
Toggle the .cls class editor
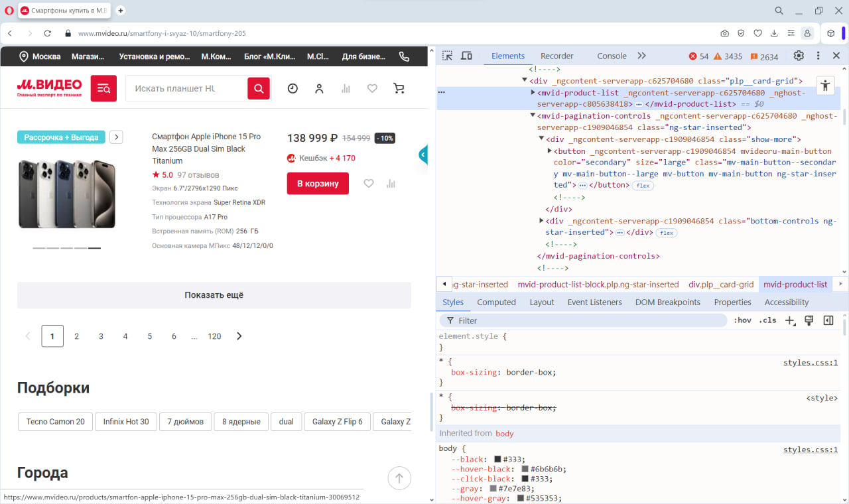pyautogui.click(x=767, y=320)
